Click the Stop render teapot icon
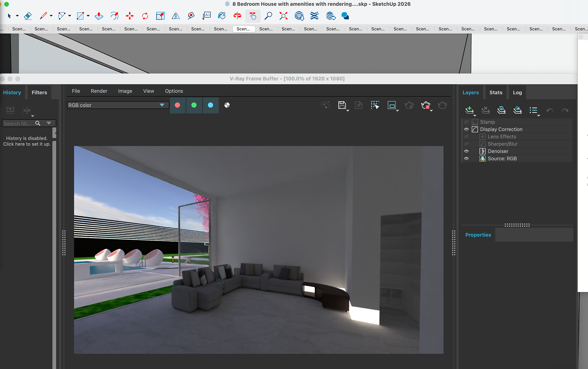Image resolution: width=588 pixels, height=369 pixels. coord(425,105)
